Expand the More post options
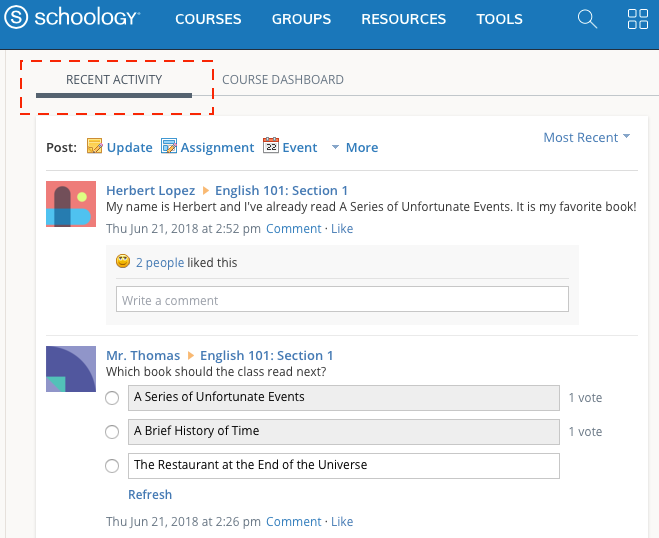The height and width of the screenshot is (538, 659). pyautogui.click(x=355, y=148)
